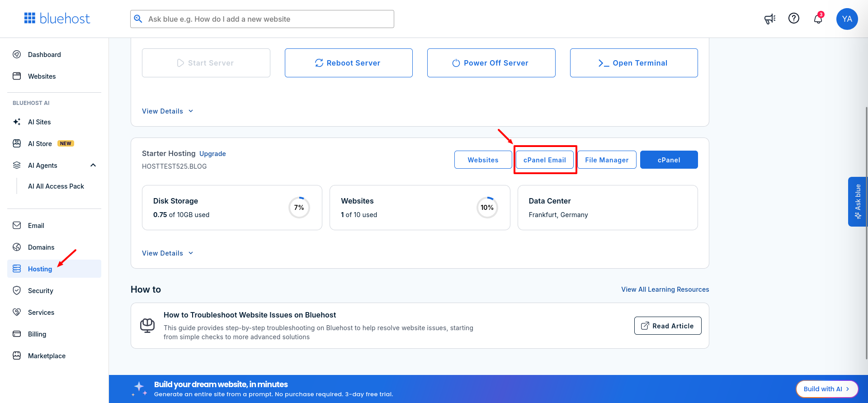Click the Websites button in Starter Hosting
The image size is (868, 403).
click(483, 160)
